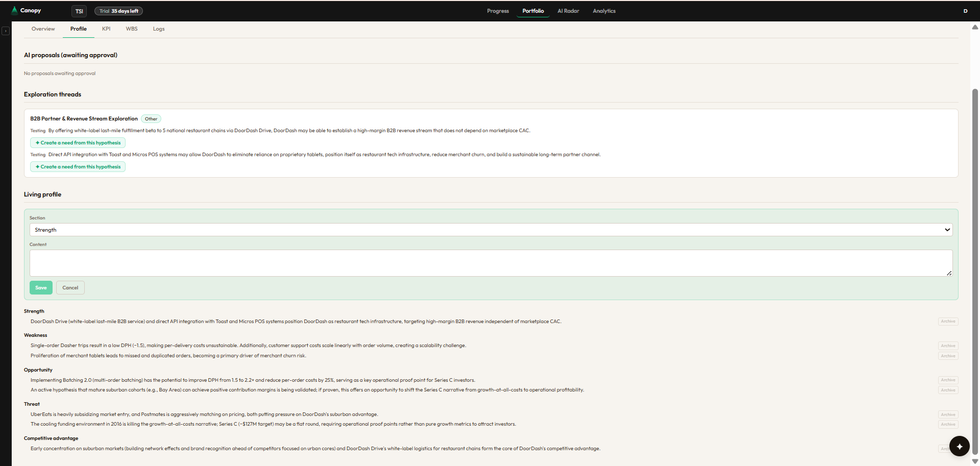Image resolution: width=980 pixels, height=466 pixels.
Task: Archive the Batching 2.0 opportunity entry
Action: [948, 380]
